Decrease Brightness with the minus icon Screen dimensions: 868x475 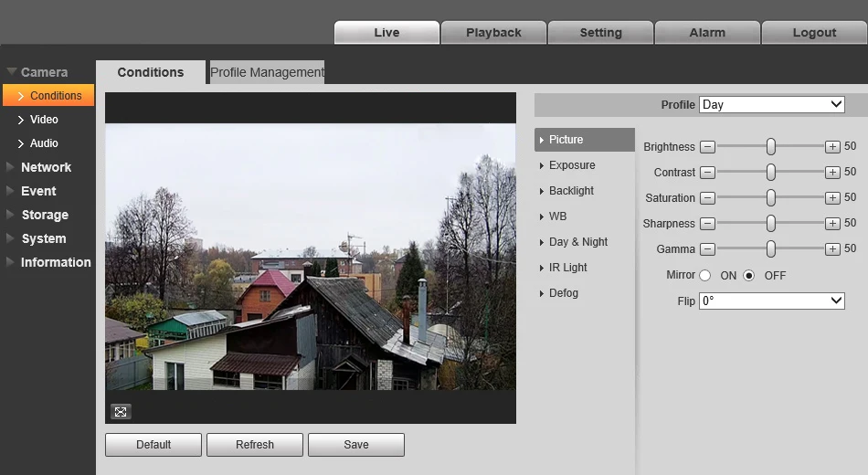coord(707,147)
